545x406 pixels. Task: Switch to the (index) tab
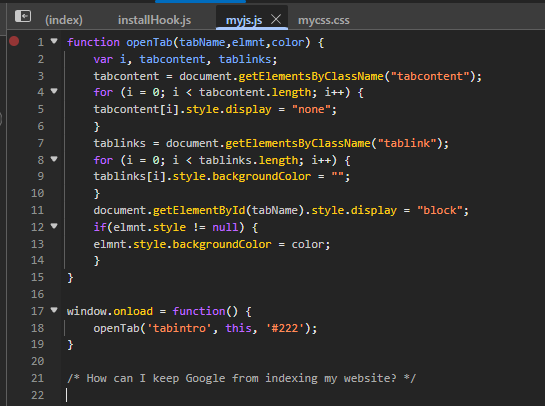[64, 20]
